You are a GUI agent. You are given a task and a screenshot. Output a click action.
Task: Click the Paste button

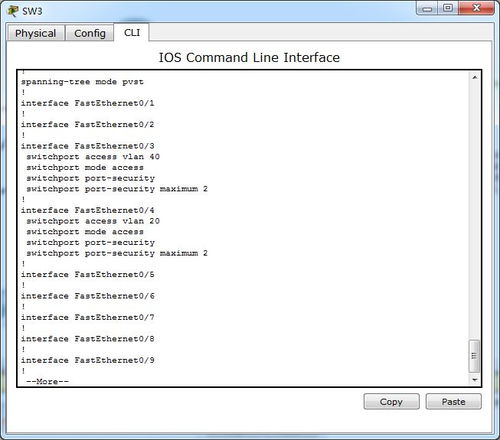[453, 402]
